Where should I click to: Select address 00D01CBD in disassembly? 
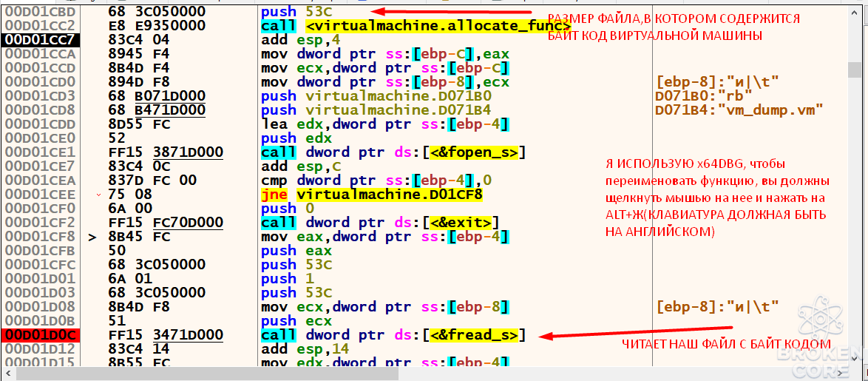click(x=41, y=12)
